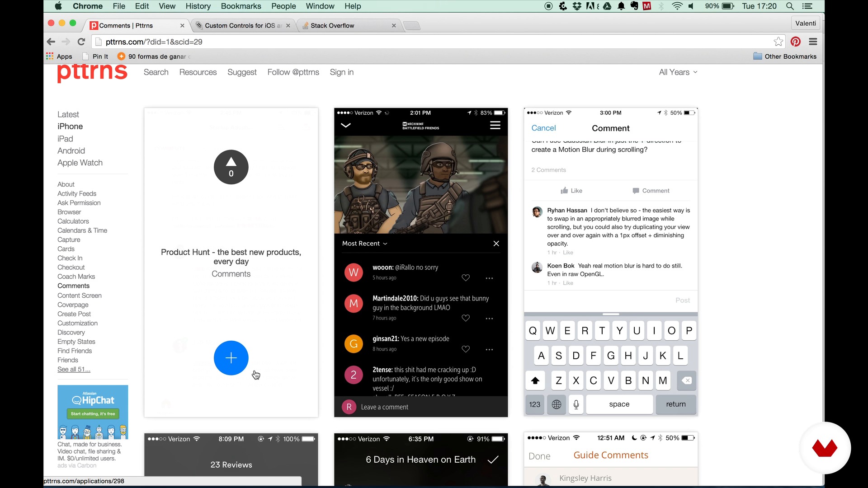The image size is (868, 488).
Task: Open the Battlefield Friends comments screenshot
Action: click(x=421, y=262)
